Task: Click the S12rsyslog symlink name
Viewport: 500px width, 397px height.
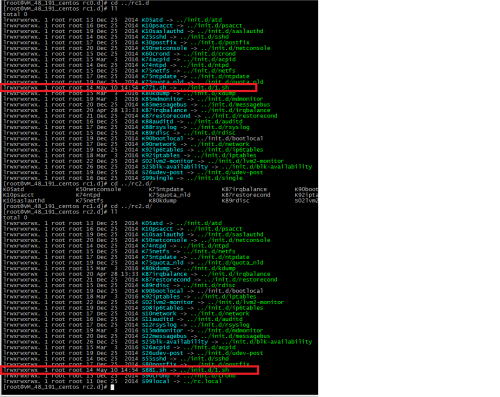Action: tap(159, 325)
